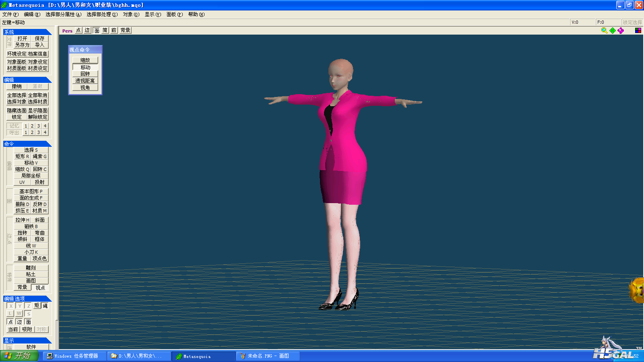This screenshot has height=362, width=644.
Task: Click the 保存 save button
Action: (x=39, y=39)
